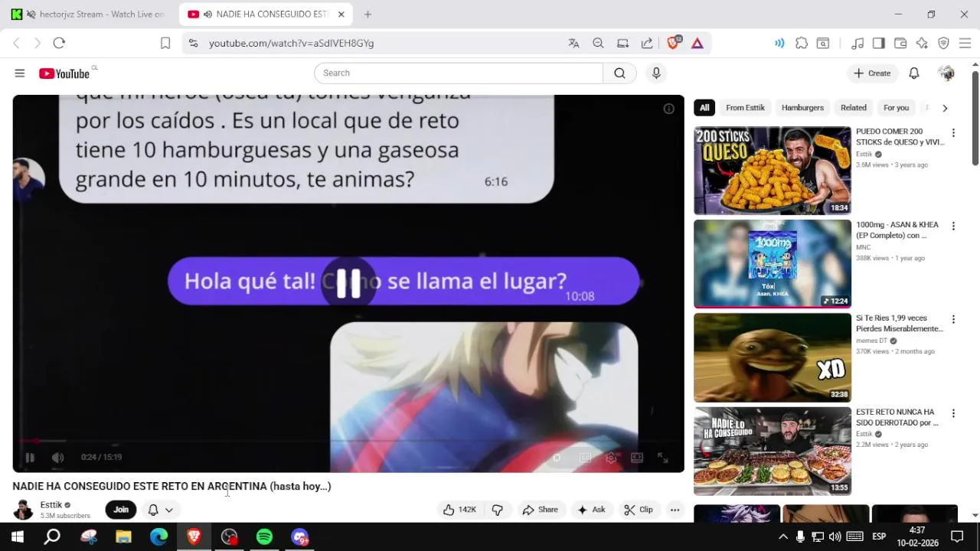980x551 pixels.
Task: Dislike the video with thumbs down
Action: [x=498, y=510]
